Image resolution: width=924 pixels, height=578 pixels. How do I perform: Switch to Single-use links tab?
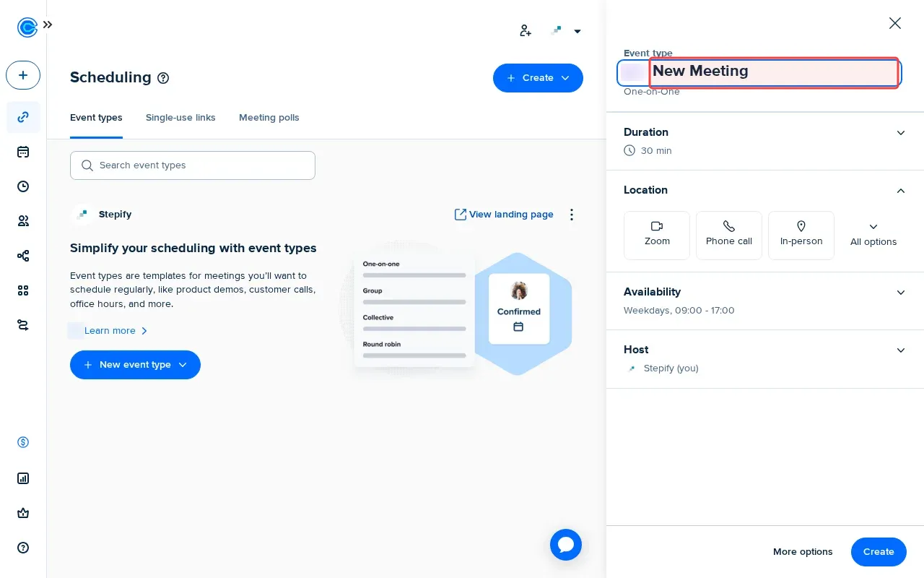(180, 118)
